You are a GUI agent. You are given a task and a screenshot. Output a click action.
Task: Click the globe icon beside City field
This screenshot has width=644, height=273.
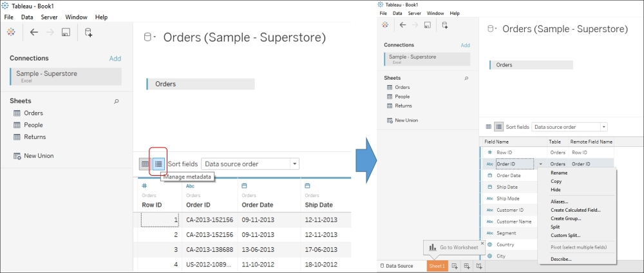(489, 256)
